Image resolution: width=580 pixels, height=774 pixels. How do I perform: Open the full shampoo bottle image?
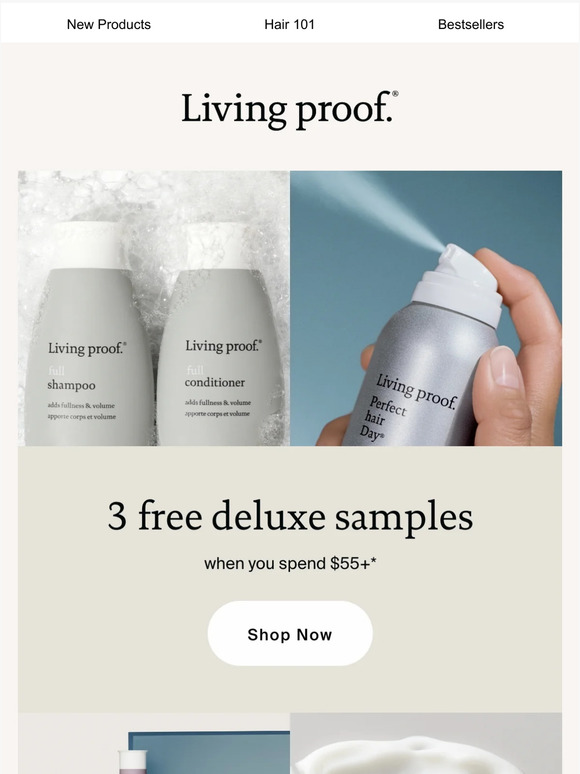point(88,336)
